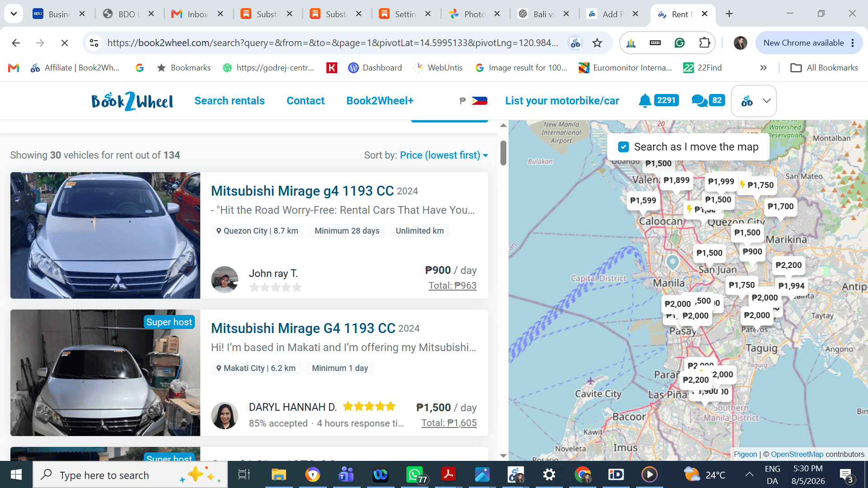
Task: Open the Chrome menu three dots
Action: [x=853, y=43]
